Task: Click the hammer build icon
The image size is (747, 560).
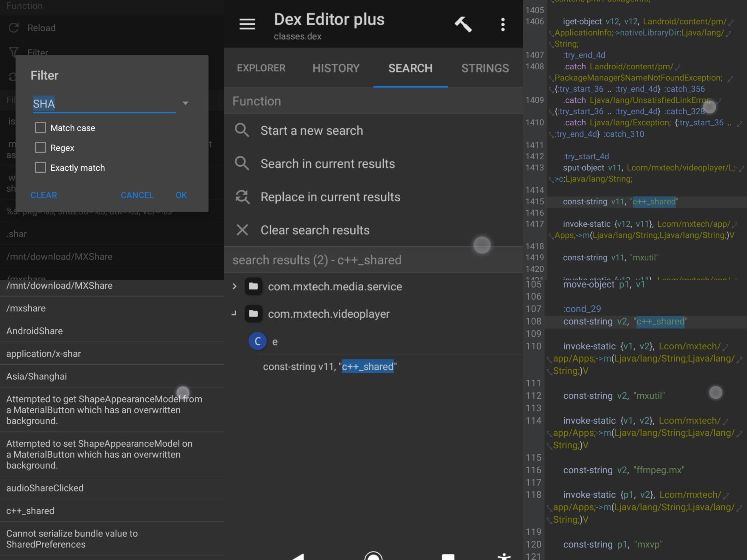Action: tap(463, 24)
